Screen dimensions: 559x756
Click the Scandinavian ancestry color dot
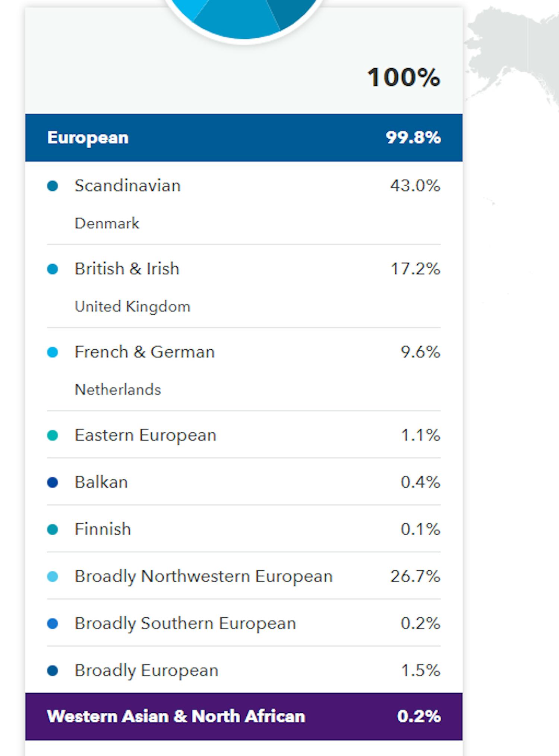(x=54, y=185)
